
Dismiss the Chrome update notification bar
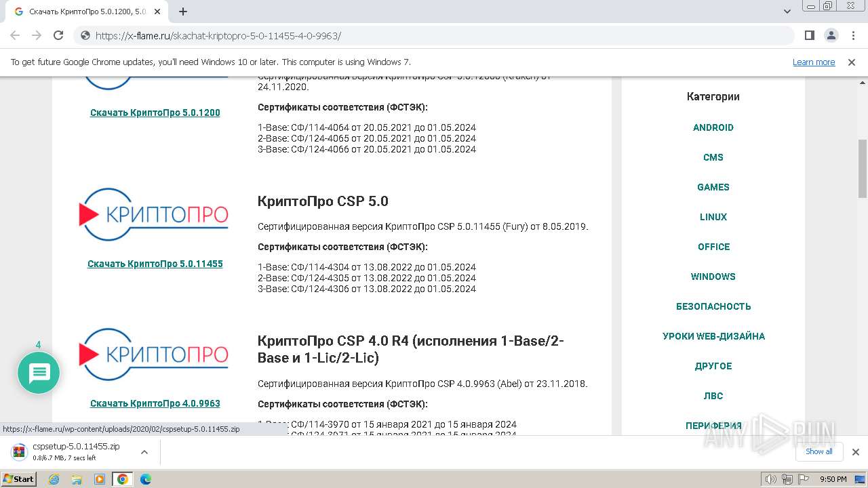(x=852, y=62)
